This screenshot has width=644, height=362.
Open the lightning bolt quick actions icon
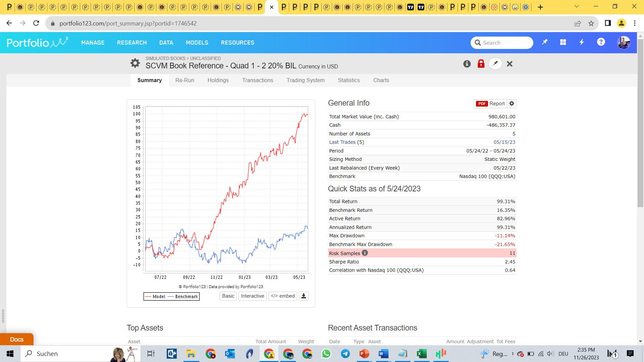click(x=582, y=42)
